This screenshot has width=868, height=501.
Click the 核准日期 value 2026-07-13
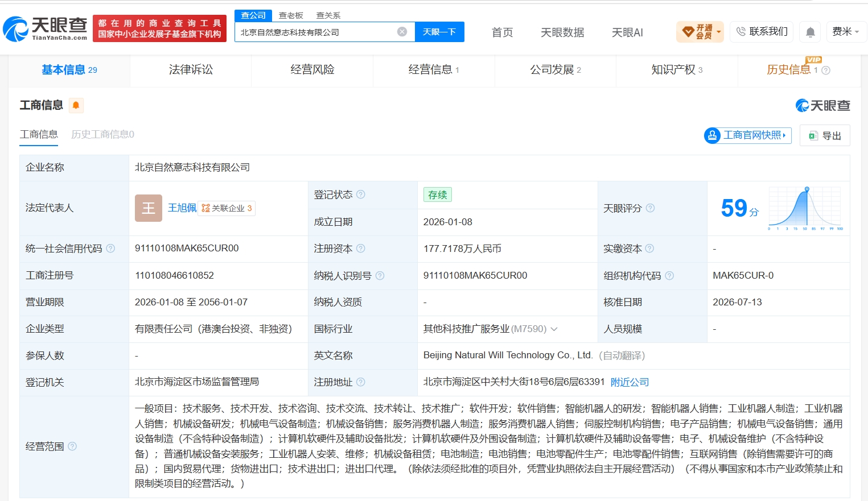click(x=737, y=303)
